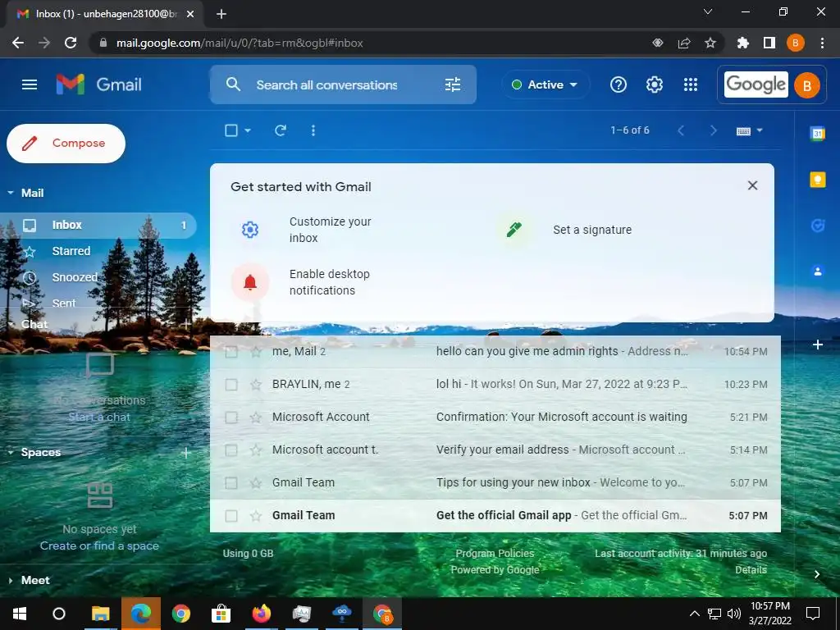This screenshot has width=840, height=630.
Task: Open the More options three-dot menu
Action: click(313, 130)
